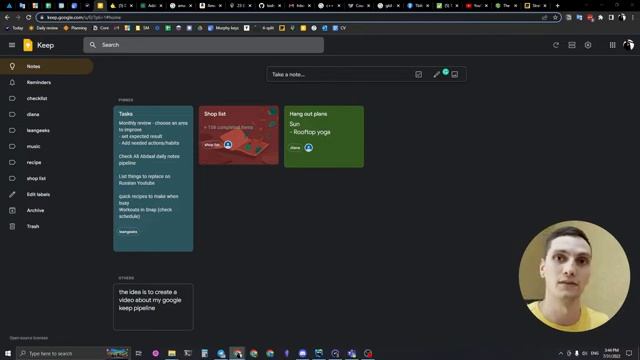This screenshot has height=360, width=640.
Task: Click the leangeeks tag on Tasks note
Action: (128, 232)
